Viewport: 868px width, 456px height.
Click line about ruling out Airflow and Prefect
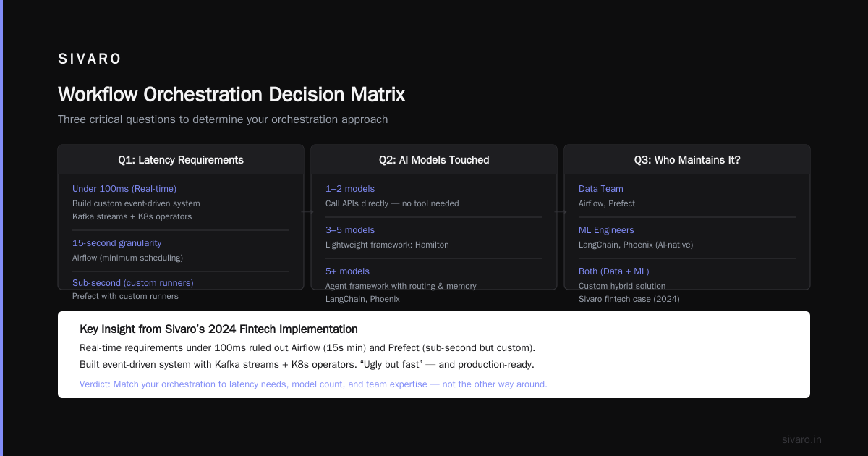[307, 347]
